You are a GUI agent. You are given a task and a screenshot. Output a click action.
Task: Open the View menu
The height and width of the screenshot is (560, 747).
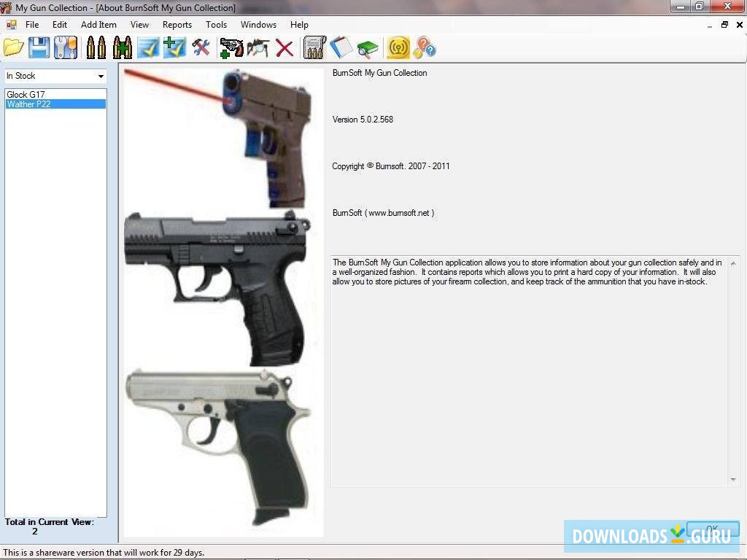[139, 25]
